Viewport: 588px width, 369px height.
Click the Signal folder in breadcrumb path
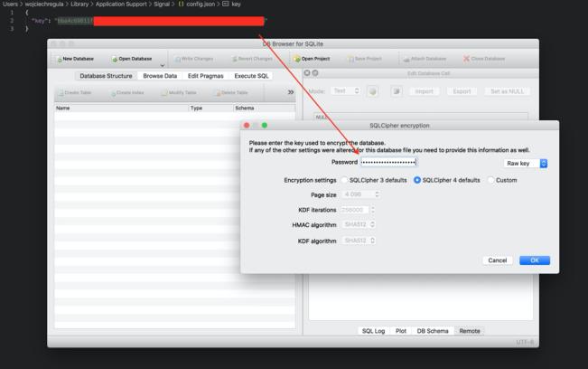click(162, 5)
